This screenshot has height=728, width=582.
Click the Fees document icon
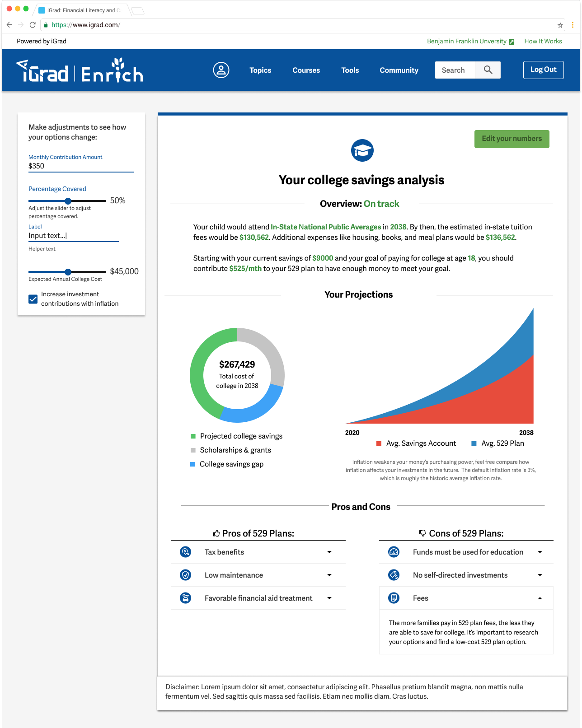[x=394, y=597]
